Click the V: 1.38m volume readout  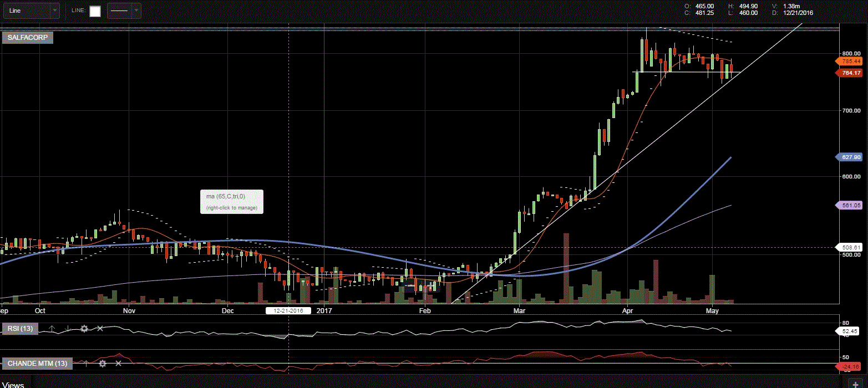pyautogui.click(x=785, y=6)
